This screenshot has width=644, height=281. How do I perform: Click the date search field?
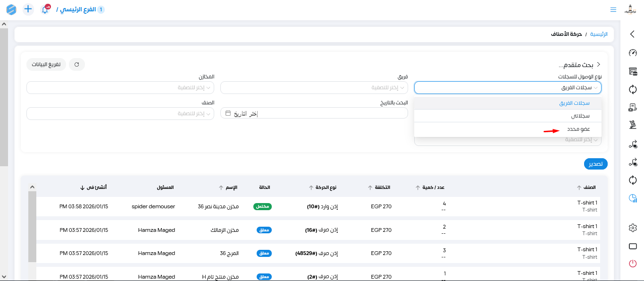314,113
